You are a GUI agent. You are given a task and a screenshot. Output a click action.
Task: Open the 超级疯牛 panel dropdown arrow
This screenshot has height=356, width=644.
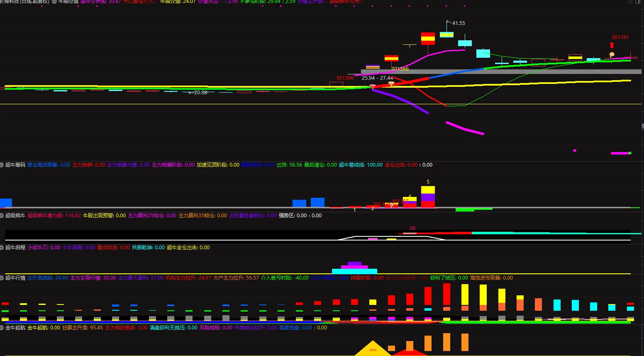2,216
